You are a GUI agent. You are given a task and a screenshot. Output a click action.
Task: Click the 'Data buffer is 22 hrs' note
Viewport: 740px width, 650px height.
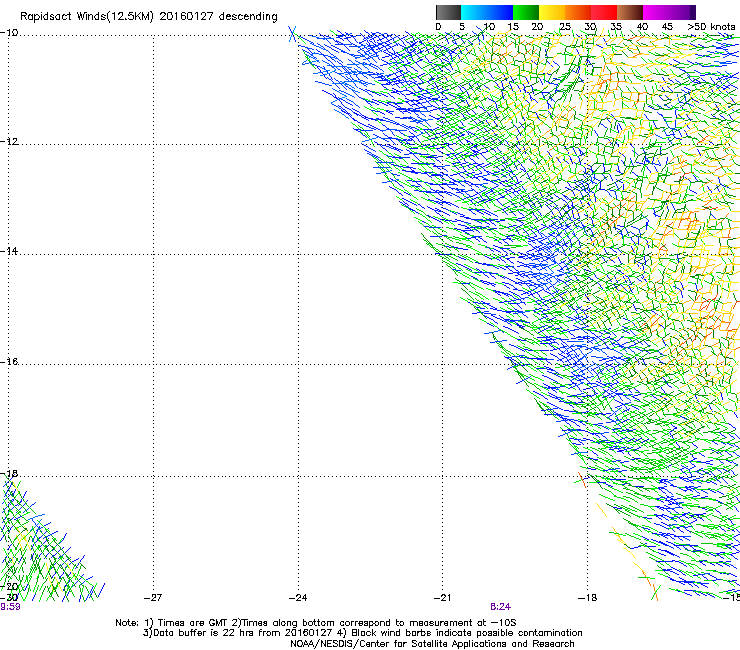pyautogui.click(x=363, y=633)
